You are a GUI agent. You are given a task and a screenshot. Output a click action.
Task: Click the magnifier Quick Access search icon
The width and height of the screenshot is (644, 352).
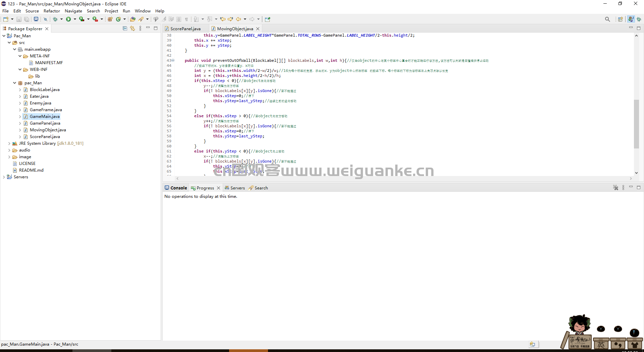(607, 19)
